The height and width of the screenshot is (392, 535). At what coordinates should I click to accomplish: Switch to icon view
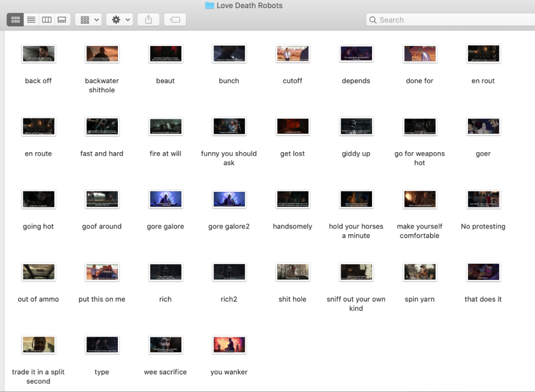point(15,20)
